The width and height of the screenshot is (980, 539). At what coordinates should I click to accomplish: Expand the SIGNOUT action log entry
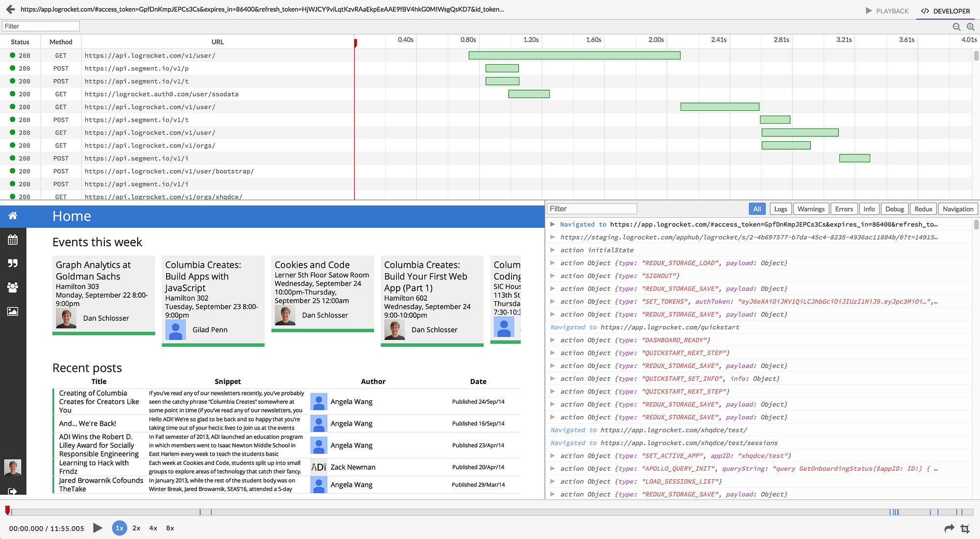[x=553, y=276]
